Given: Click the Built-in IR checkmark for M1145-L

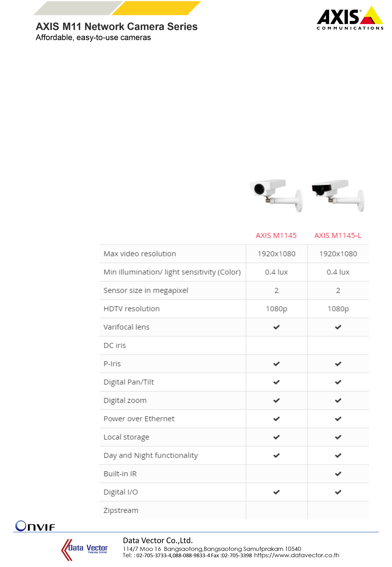Looking at the screenshot, I should point(338,473).
